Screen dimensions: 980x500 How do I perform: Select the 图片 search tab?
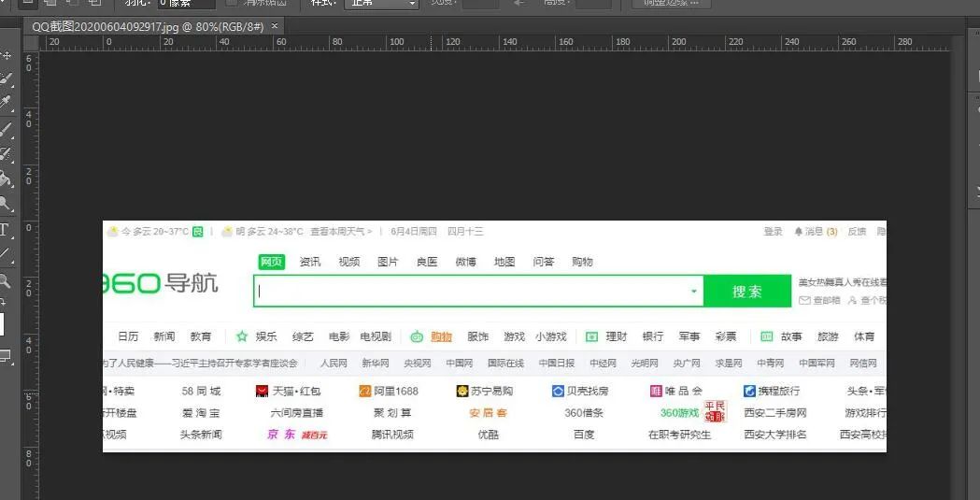(x=388, y=262)
